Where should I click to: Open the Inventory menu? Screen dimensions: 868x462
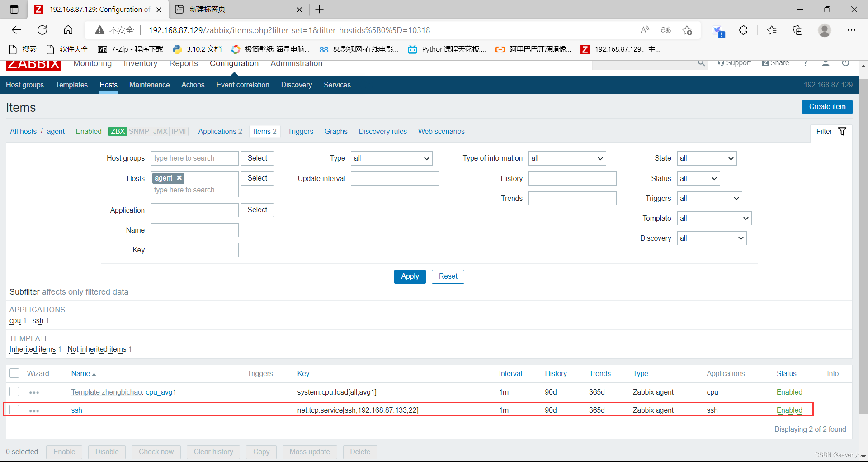pos(141,63)
